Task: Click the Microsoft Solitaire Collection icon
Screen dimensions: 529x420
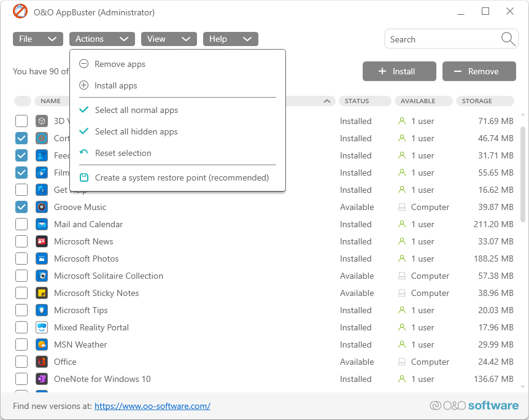Action: (x=42, y=276)
